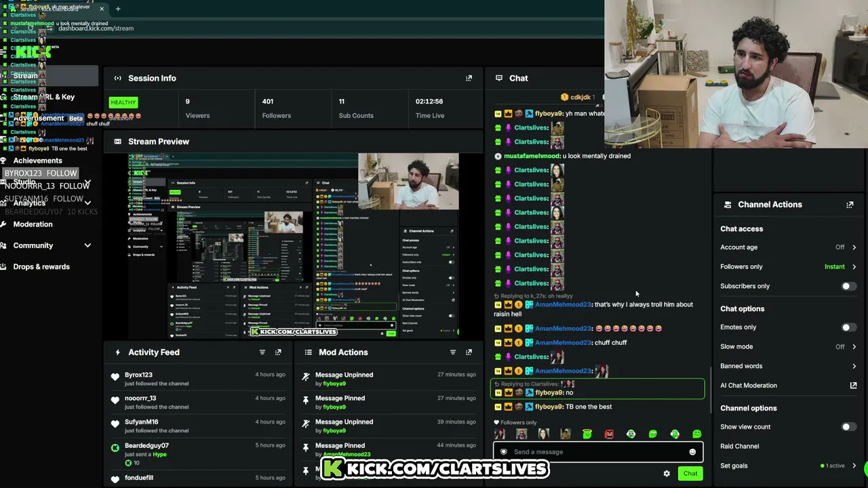Click the 02:12:56 Time Live value
868x488 pixels.
(429, 102)
